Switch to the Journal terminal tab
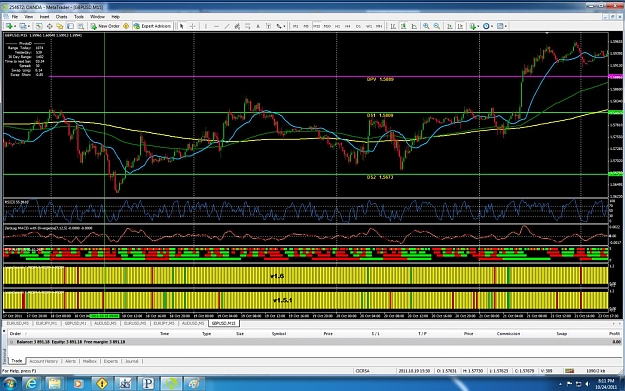Image resolution: width=625 pixels, height=391 pixels. (132, 361)
